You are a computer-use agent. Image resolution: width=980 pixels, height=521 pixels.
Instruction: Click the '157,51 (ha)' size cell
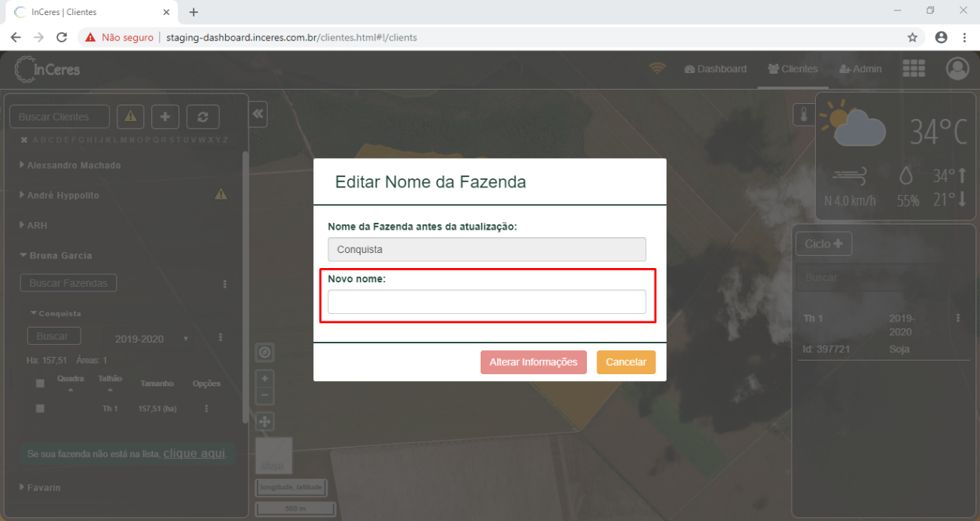point(157,408)
